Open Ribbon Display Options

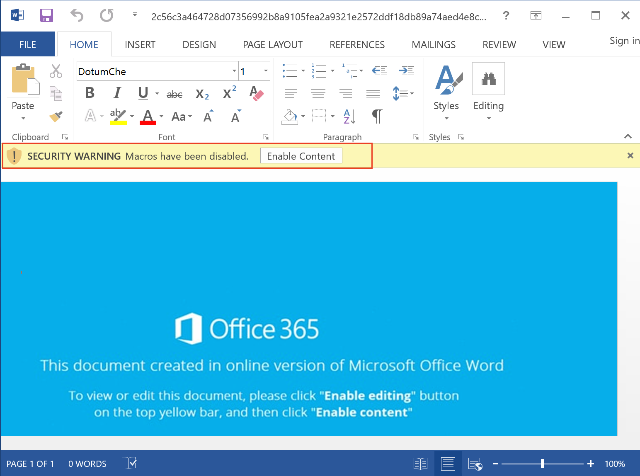pyautogui.click(x=536, y=16)
